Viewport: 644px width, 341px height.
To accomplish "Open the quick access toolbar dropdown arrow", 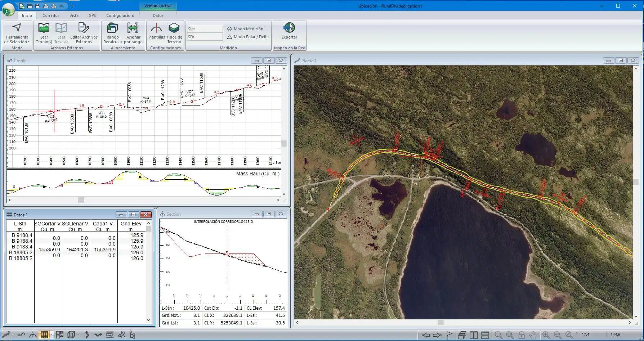I will 72,6.
